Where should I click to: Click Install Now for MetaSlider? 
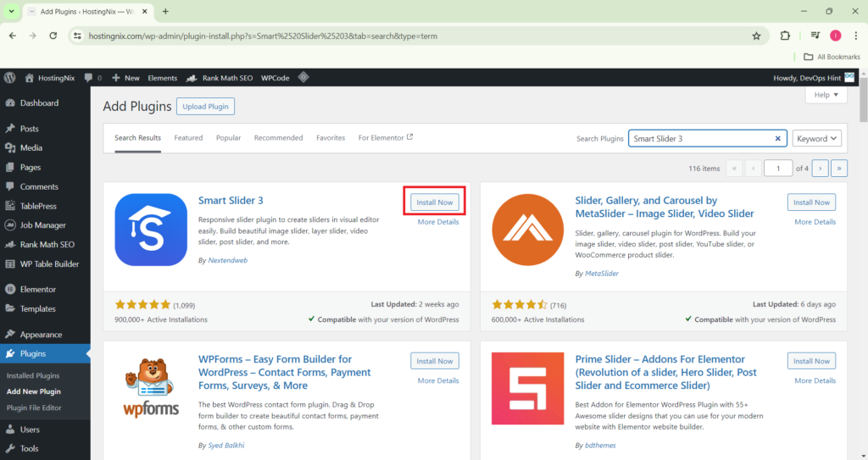pos(811,202)
